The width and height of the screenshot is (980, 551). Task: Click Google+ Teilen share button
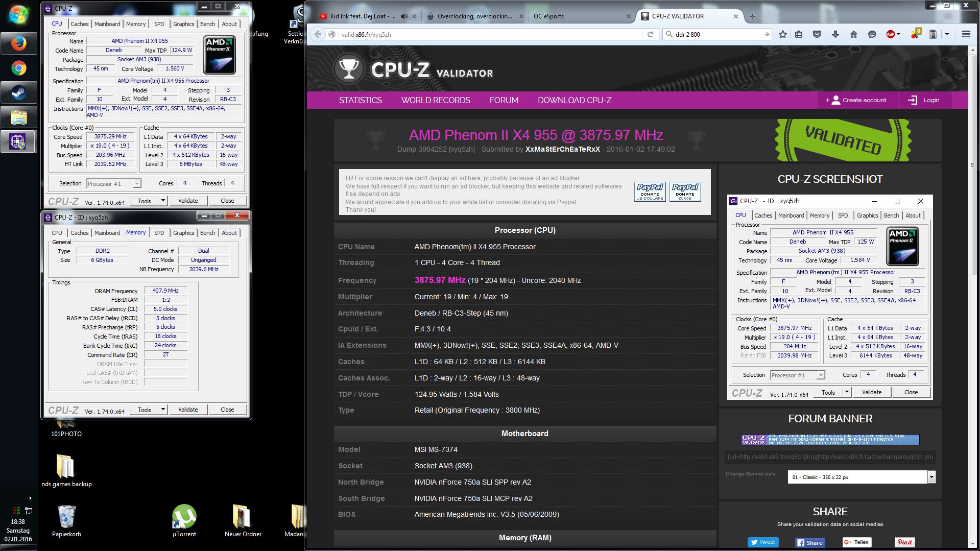click(x=856, y=542)
